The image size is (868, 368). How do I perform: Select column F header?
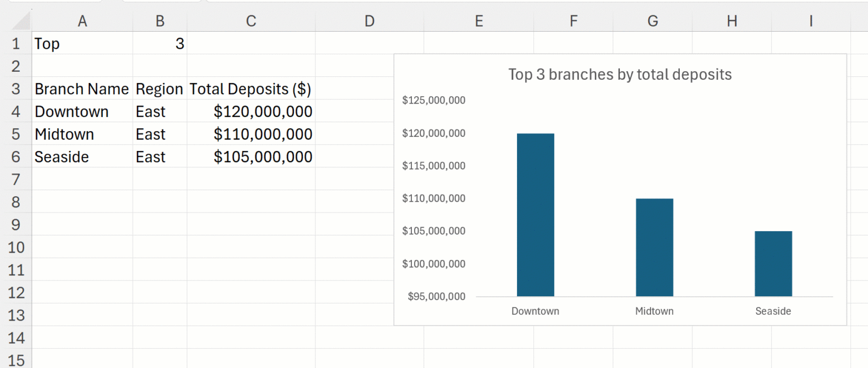(x=573, y=21)
